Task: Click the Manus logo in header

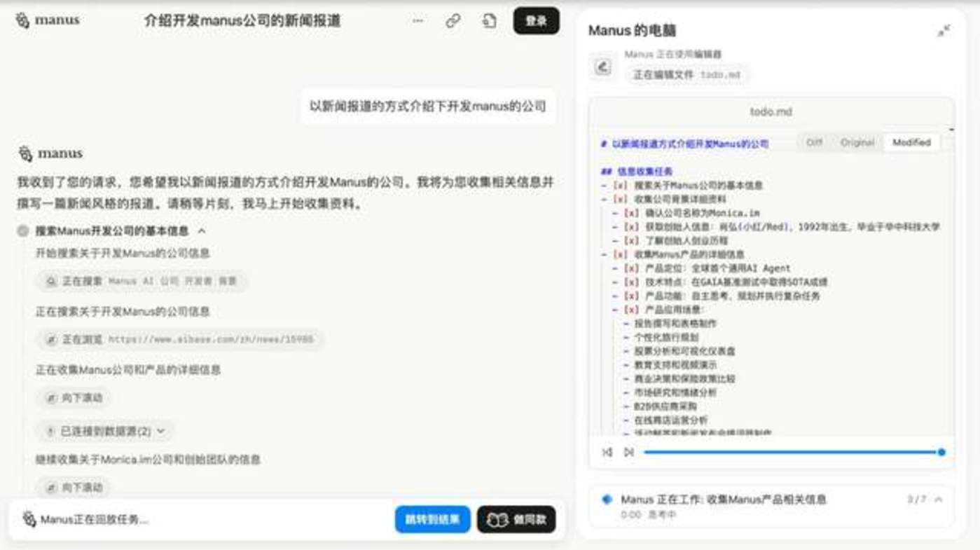Action: click(x=48, y=20)
